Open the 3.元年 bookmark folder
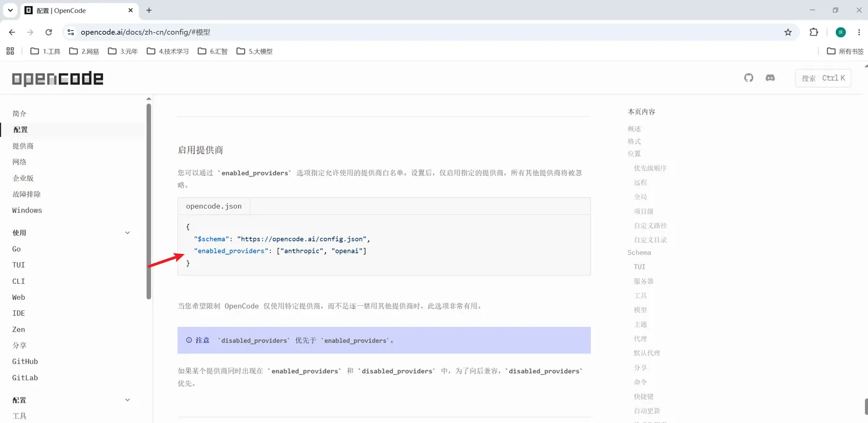868x423 pixels. 123,51
